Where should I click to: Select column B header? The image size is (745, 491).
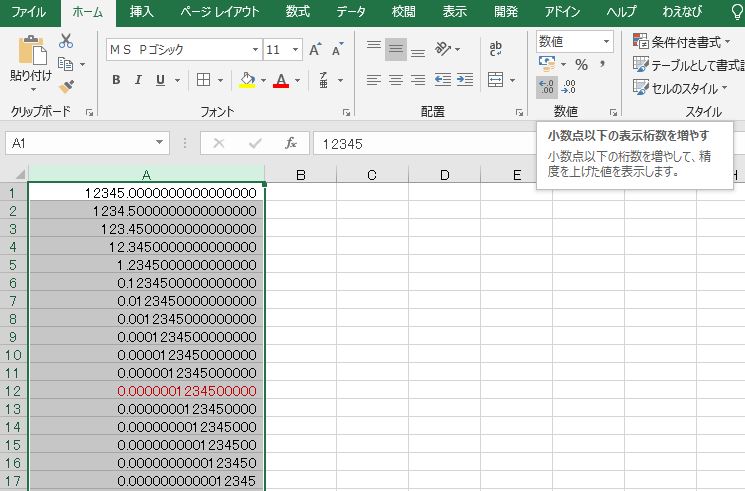tap(300, 175)
